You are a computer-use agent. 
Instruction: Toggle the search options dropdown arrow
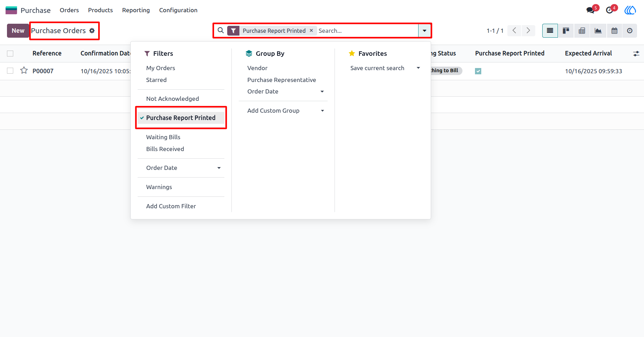point(424,31)
